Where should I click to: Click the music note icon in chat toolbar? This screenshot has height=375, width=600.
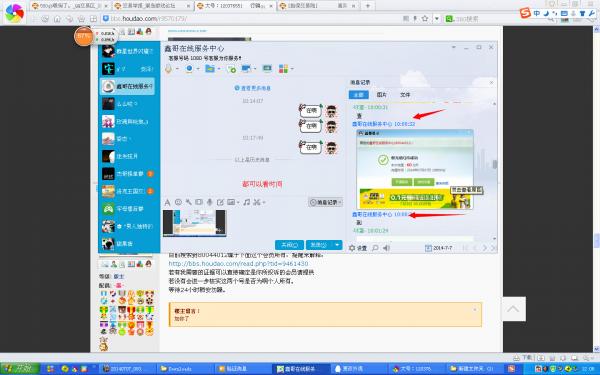click(247, 202)
